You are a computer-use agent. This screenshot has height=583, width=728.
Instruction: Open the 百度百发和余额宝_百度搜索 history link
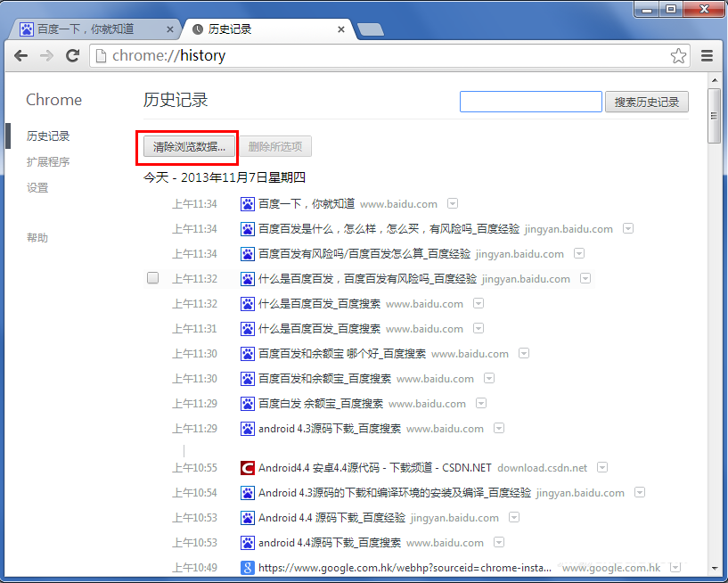[324, 379]
